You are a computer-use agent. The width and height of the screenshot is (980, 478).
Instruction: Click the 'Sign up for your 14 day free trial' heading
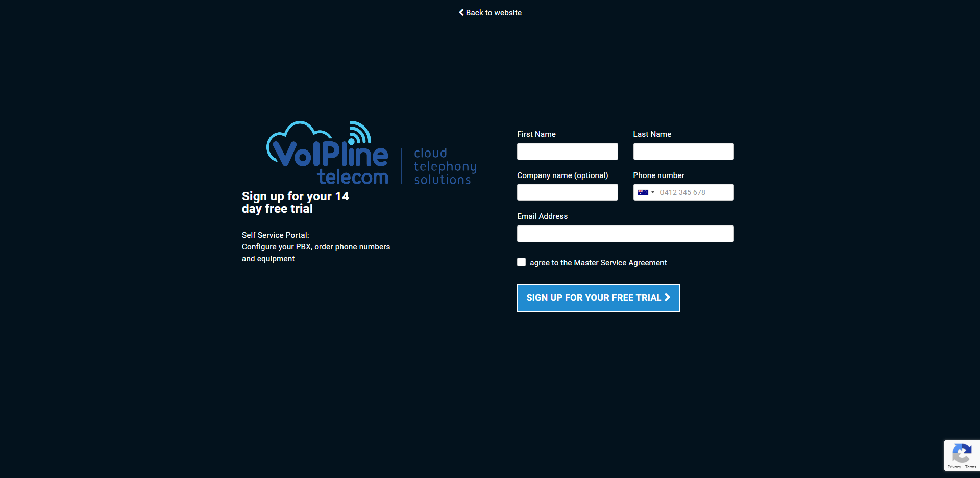tap(295, 203)
